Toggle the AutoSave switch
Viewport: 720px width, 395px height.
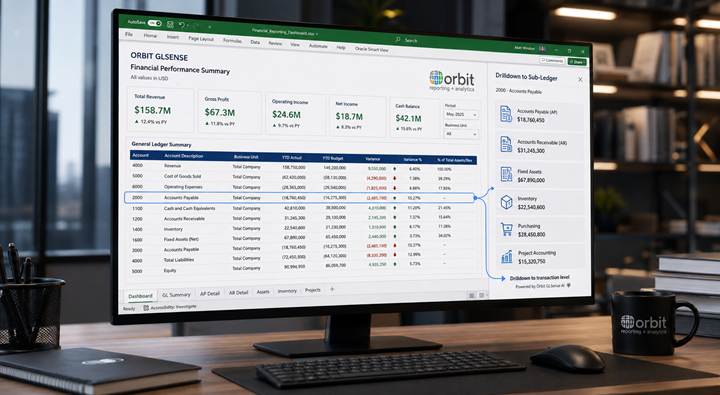pos(154,23)
